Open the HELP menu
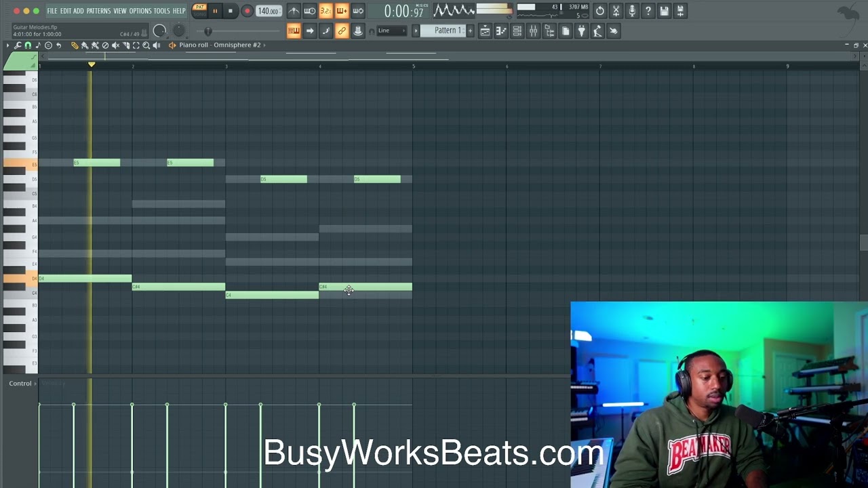 (x=179, y=11)
